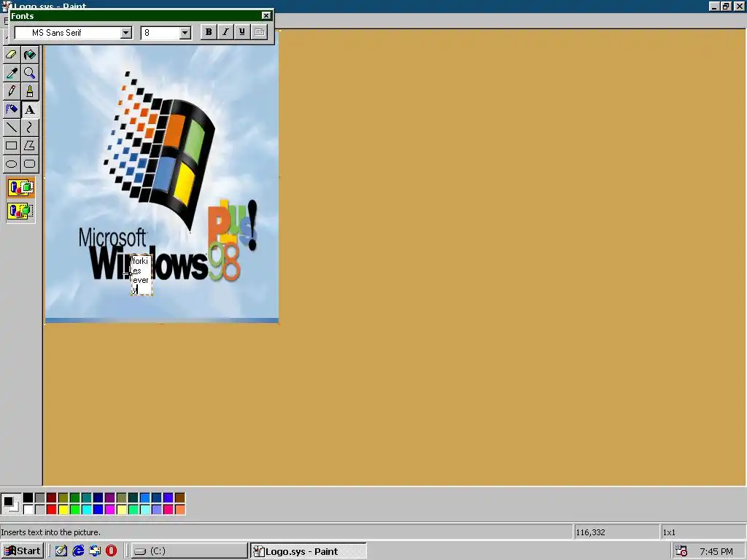Click the Show Desktop quick launch icon
Viewport: 747px width, 560px height.
pos(61,551)
